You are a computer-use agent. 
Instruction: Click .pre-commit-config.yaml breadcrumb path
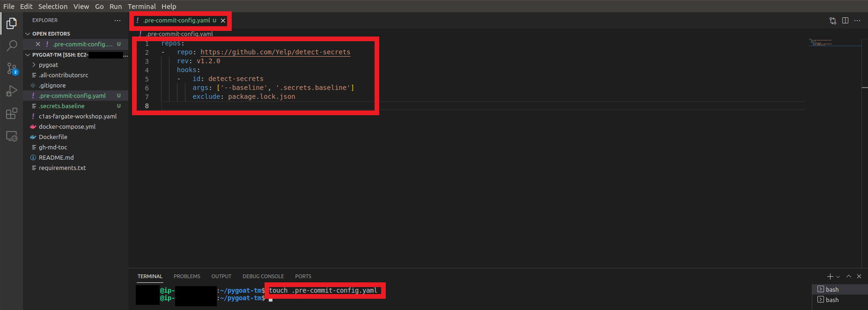click(x=179, y=34)
